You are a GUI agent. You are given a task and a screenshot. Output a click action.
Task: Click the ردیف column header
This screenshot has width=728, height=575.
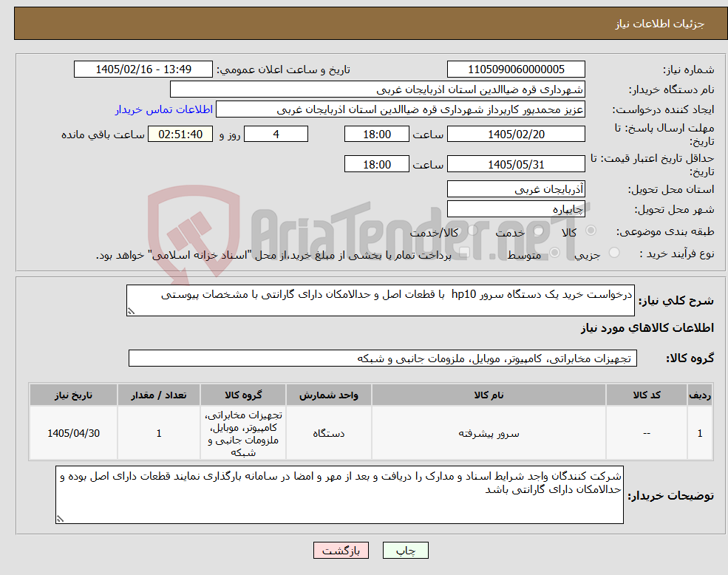(x=700, y=395)
